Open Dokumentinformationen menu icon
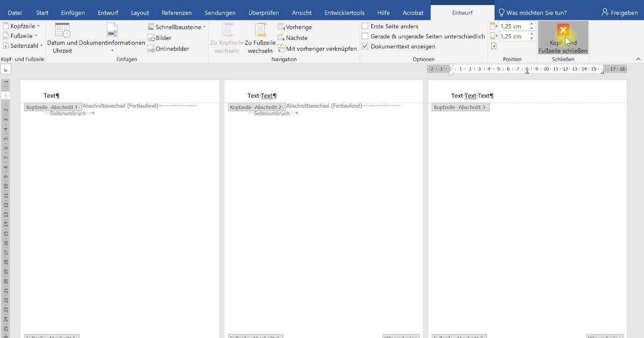This screenshot has width=644, height=338. [x=112, y=31]
